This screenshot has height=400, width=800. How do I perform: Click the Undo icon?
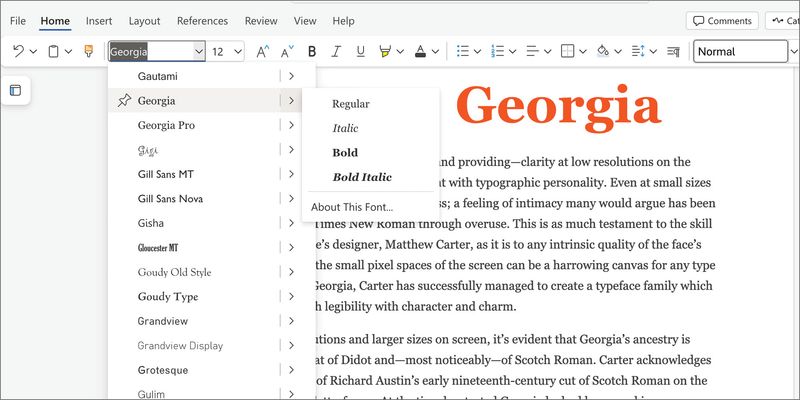[19, 51]
